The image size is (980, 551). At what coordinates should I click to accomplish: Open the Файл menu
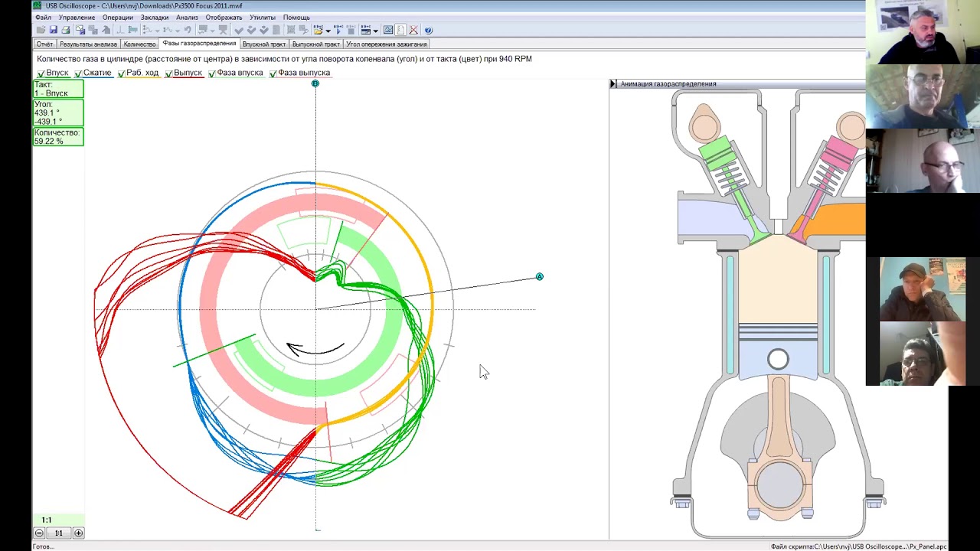point(43,18)
